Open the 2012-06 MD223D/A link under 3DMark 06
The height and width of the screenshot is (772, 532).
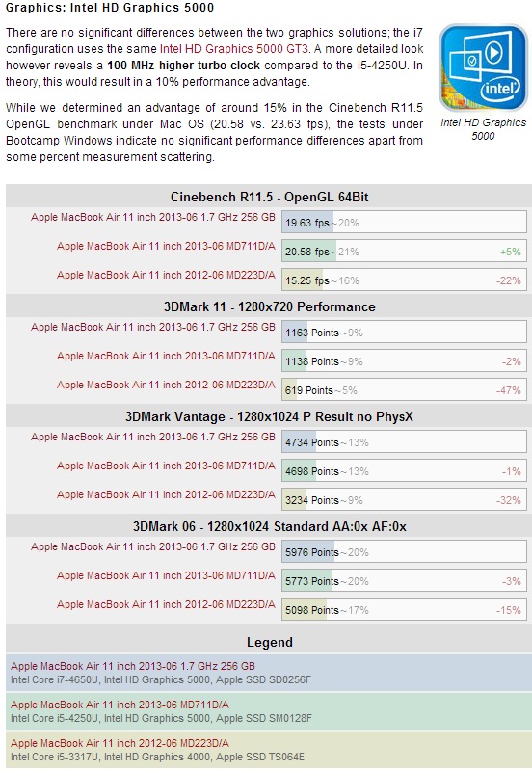166,604
